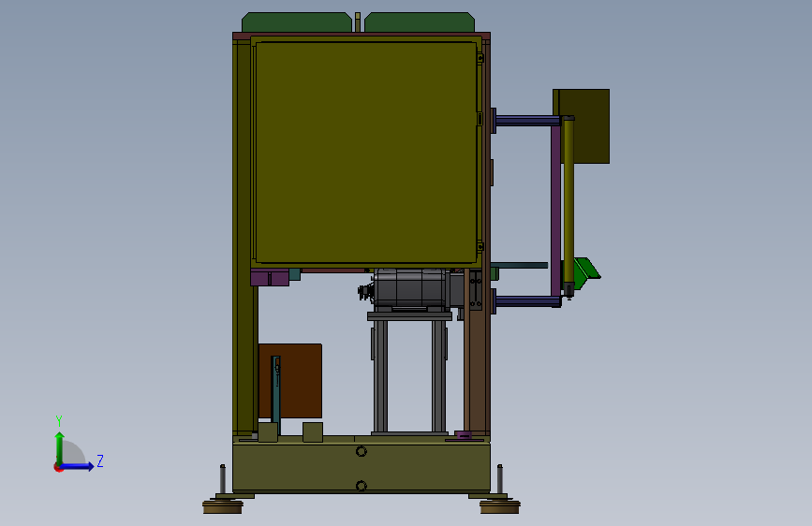The image size is (812, 526).
Task: Select the teal vertical strip inside the brown box
Action: (x=276, y=396)
